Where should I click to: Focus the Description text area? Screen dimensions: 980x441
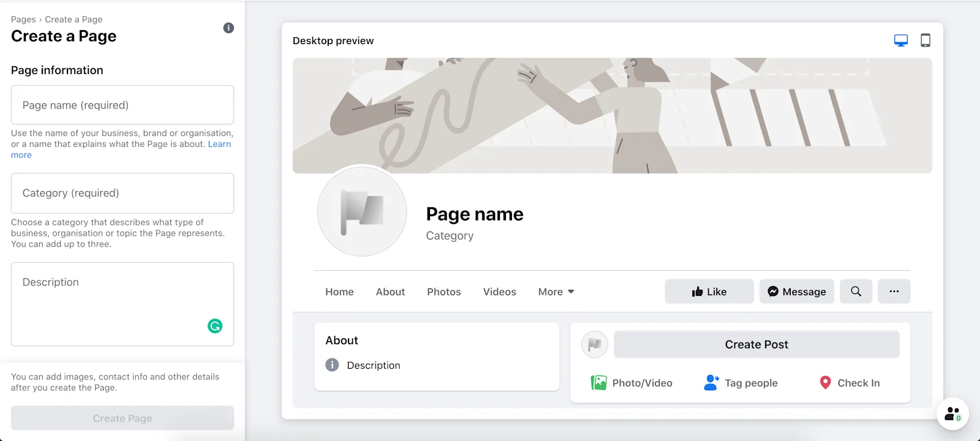pyautogui.click(x=123, y=304)
